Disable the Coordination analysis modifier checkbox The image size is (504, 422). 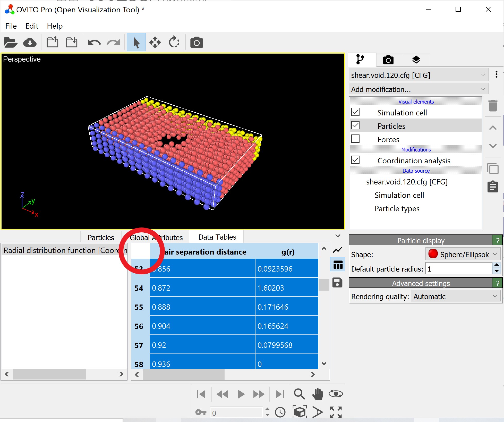[x=355, y=160]
